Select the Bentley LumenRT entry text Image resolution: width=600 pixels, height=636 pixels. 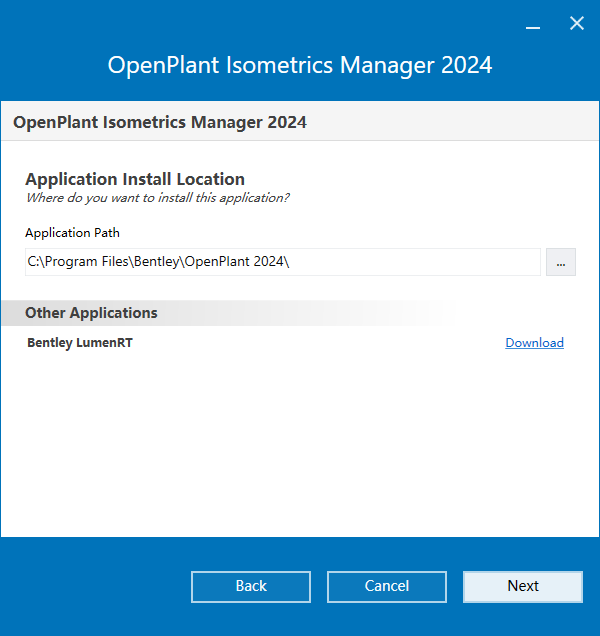pos(80,343)
